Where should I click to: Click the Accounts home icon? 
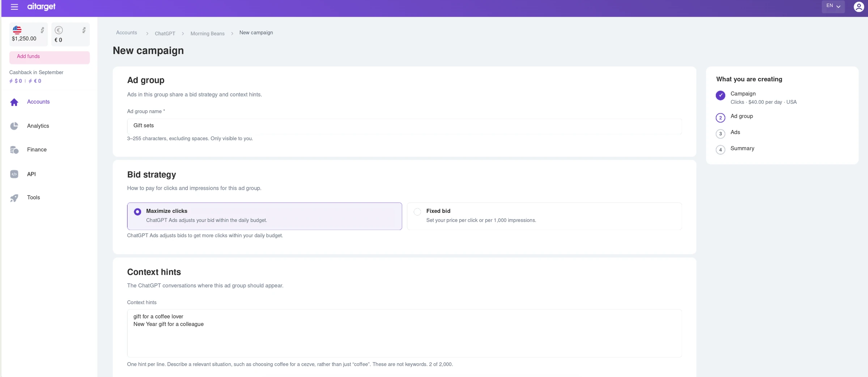[14, 102]
